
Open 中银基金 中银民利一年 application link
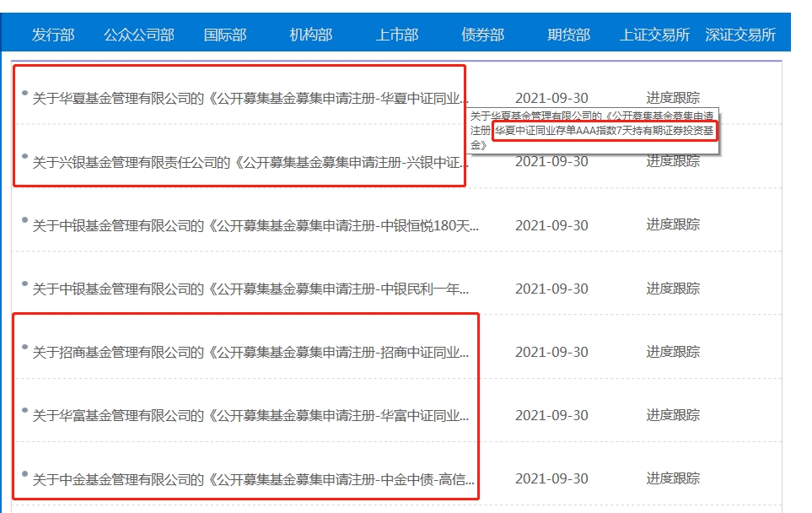250,289
